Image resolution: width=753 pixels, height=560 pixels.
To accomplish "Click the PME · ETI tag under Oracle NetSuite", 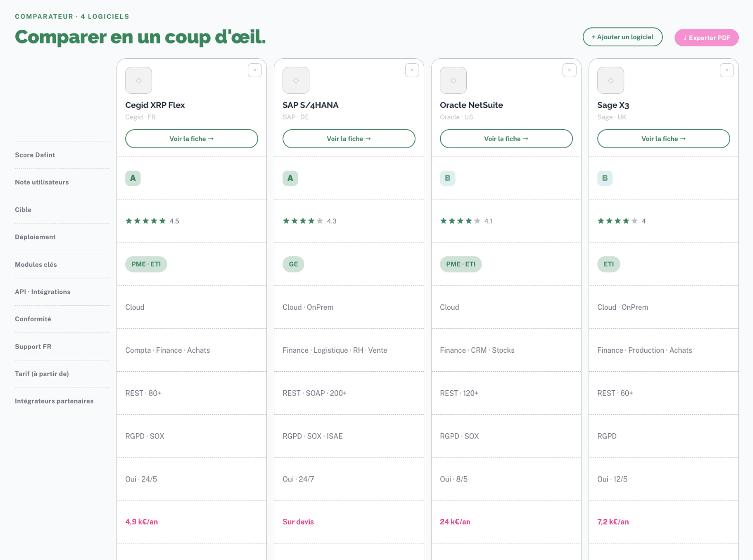I will pyautogui.click(x=461, y=264).
